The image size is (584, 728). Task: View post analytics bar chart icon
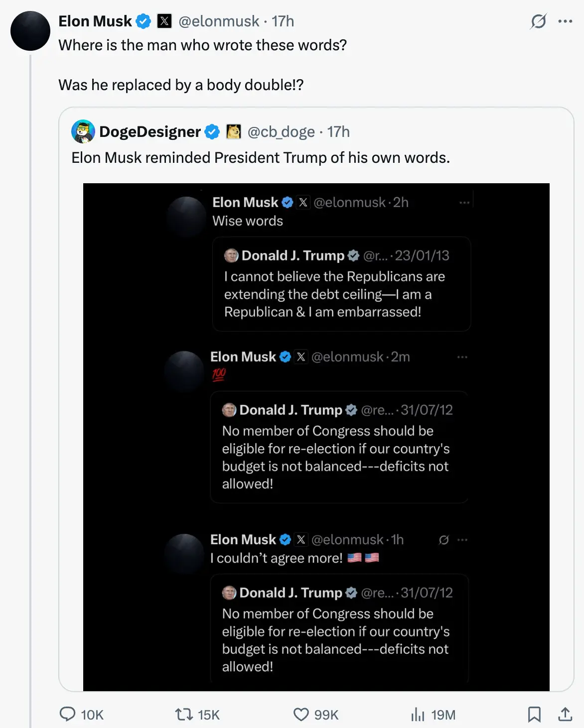pos(418,715)
